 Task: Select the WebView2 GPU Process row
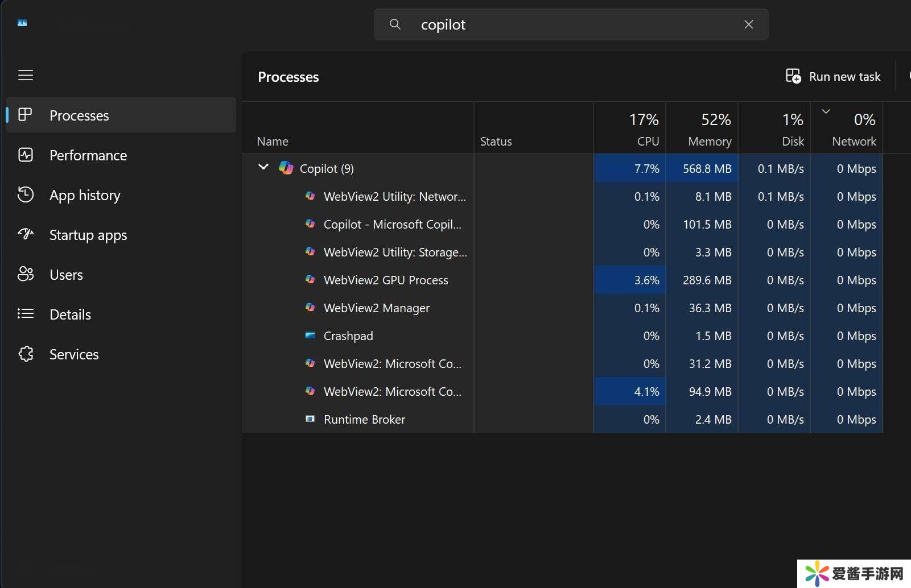coord(386,280)
